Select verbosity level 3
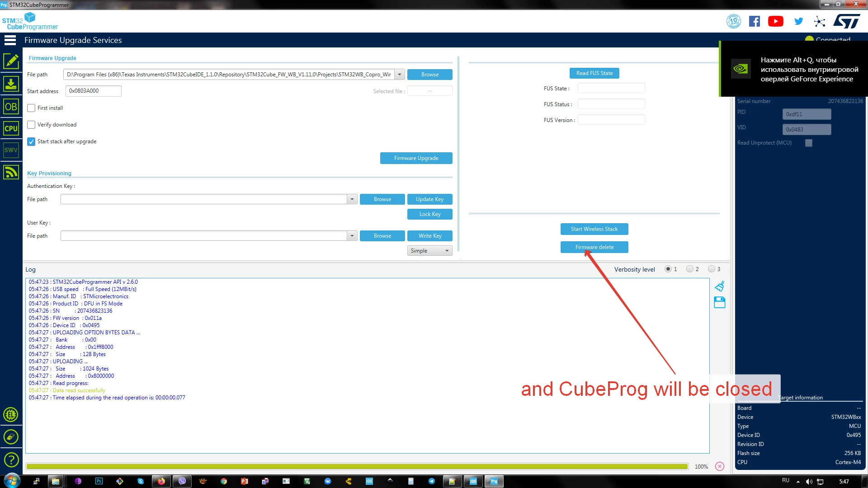 711,269
